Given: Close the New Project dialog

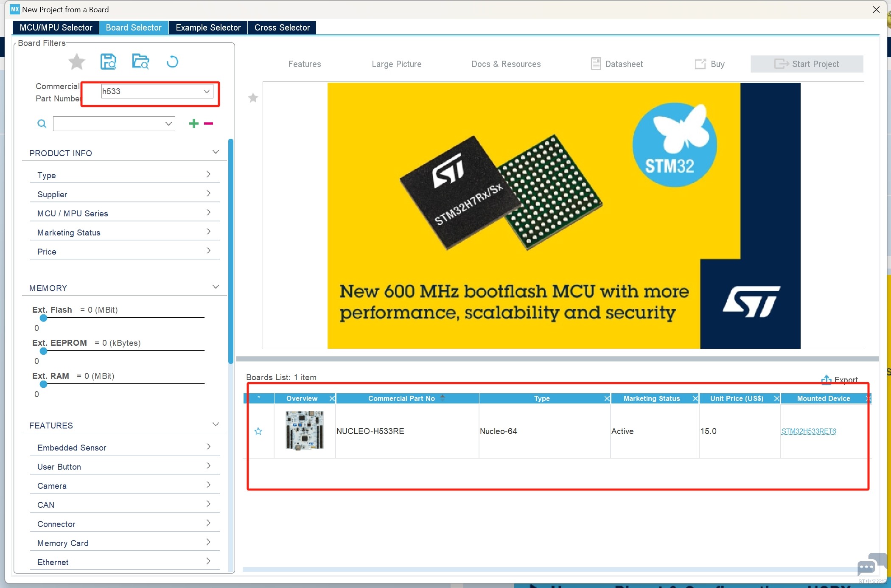Looking at the screenshot, I should pyautogui.click(x=876, y=9).
